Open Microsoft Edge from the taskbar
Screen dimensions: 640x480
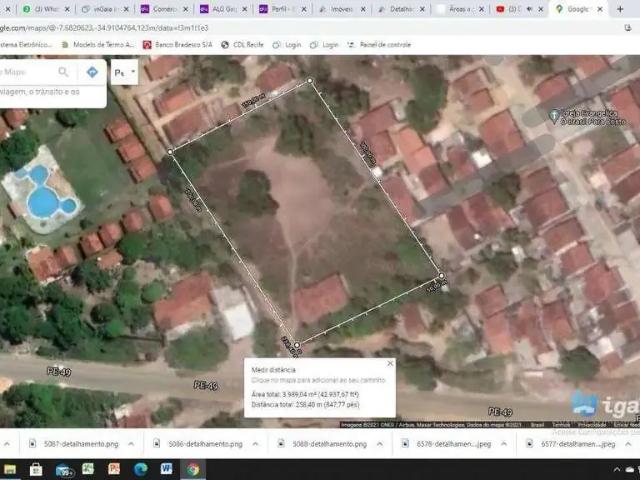140,468
